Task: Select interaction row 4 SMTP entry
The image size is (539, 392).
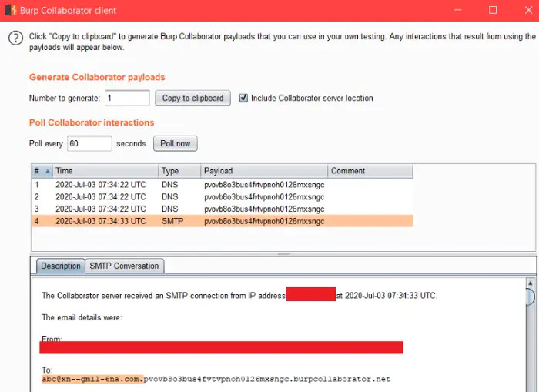Action: [222, 221]
